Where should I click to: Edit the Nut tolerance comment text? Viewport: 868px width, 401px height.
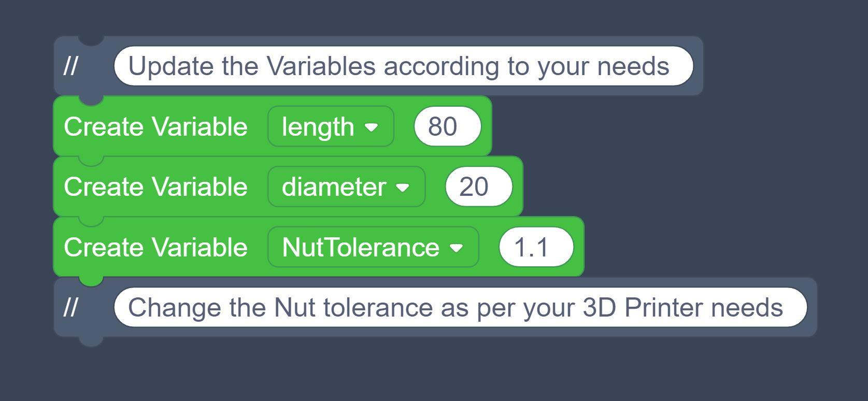click(461, 306)
